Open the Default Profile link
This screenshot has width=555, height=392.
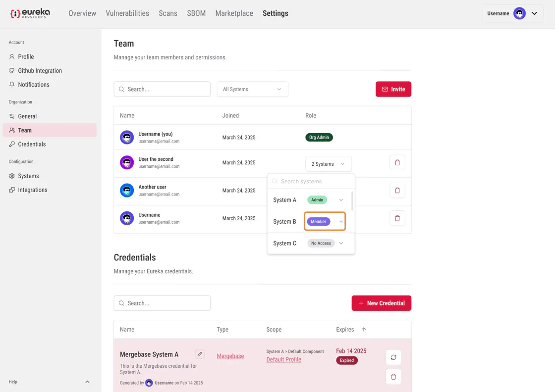click(x=283, y=359)
